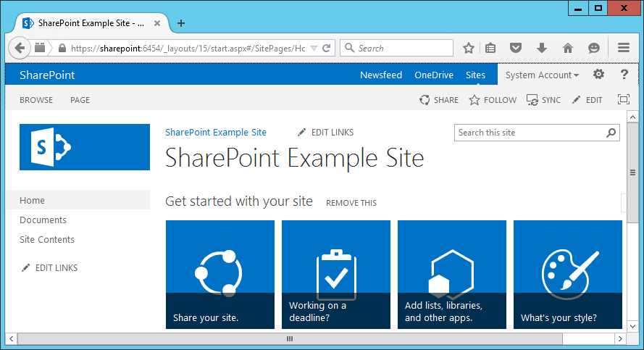Click the SharePoint brand text in suite bar
Viewport: 644px width, 350px height.
(x=47, y=75)
